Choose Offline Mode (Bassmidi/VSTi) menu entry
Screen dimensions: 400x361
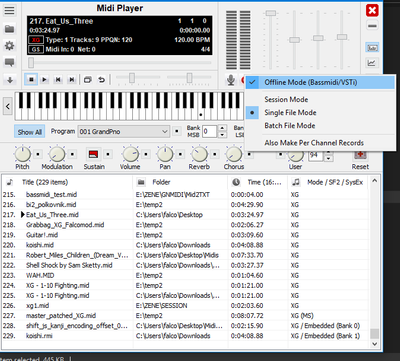(320, 82)
